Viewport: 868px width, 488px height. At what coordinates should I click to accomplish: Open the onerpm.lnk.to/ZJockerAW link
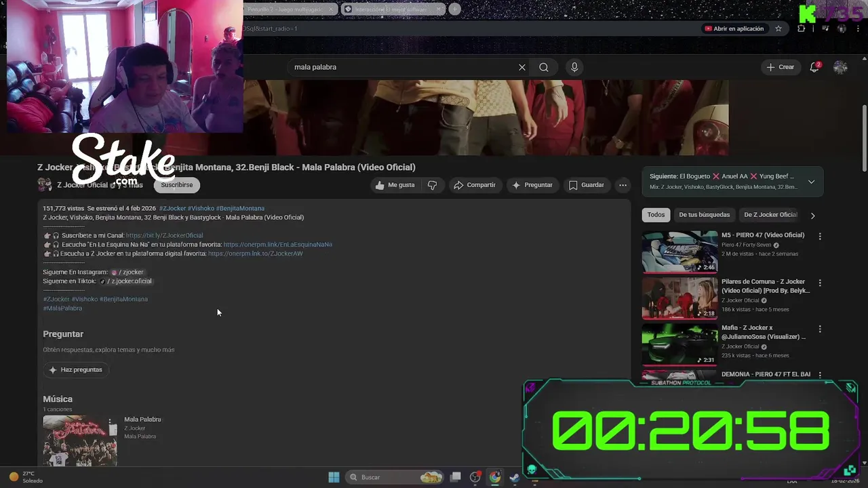(255, 253)
